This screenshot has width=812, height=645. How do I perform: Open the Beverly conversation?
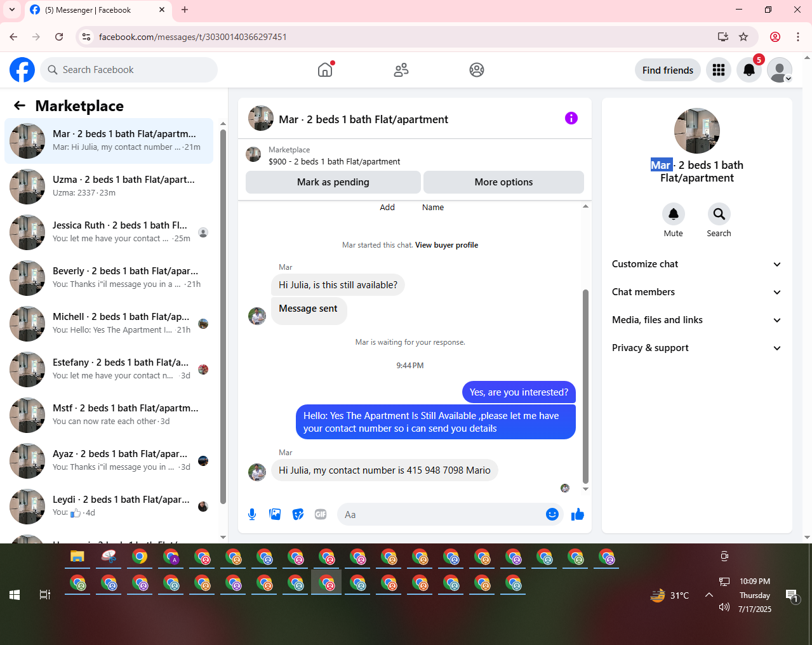pos(109,278)
